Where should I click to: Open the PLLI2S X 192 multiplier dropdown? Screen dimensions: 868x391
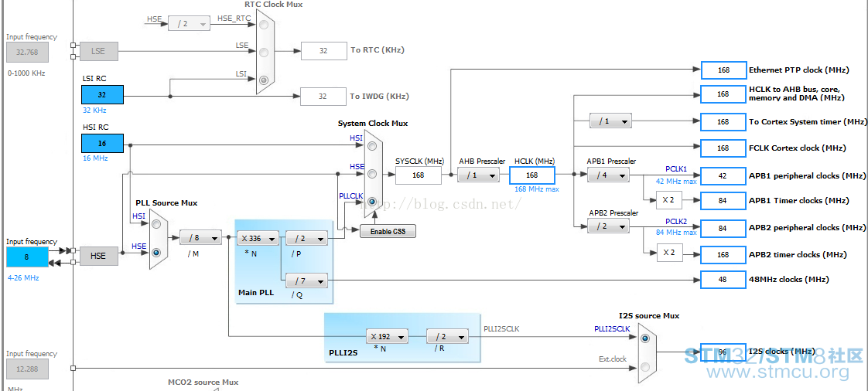(387, 336)
